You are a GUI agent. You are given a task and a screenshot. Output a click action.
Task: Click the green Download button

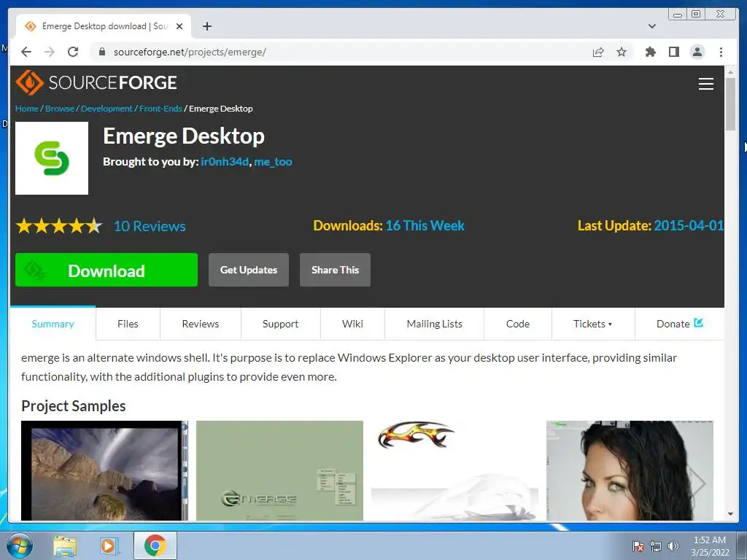point(107,270)
